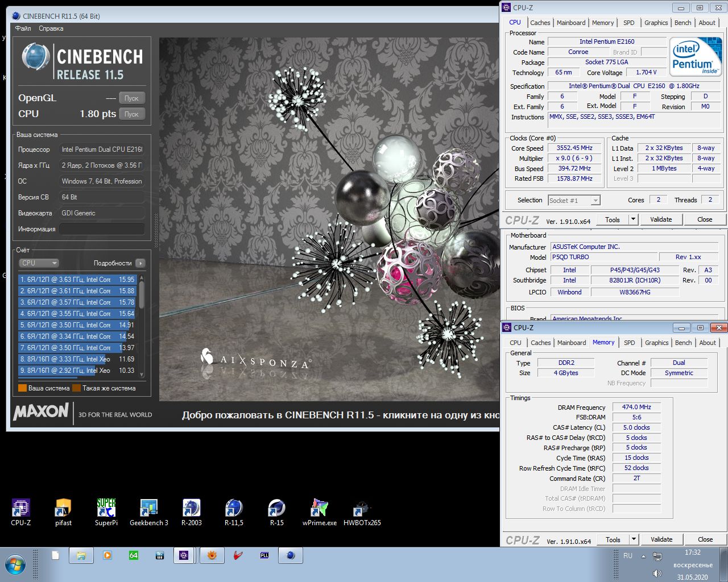The width and height of the screenshot is (728, 582).
Task: Click the red wing-shaped taskbar icon
Action: point(238,555)
